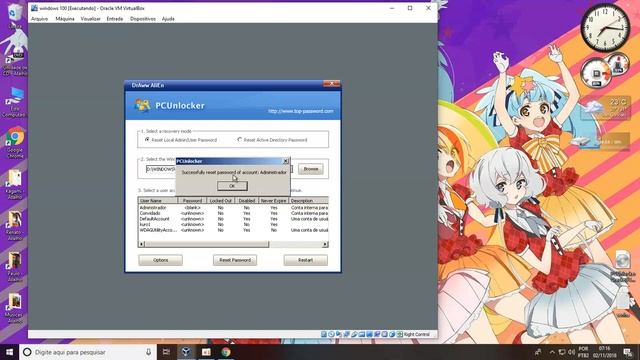This screenshot has width=640, height=360.
Task: Select Reset Active Directory Password radio option
Action: 272,140
